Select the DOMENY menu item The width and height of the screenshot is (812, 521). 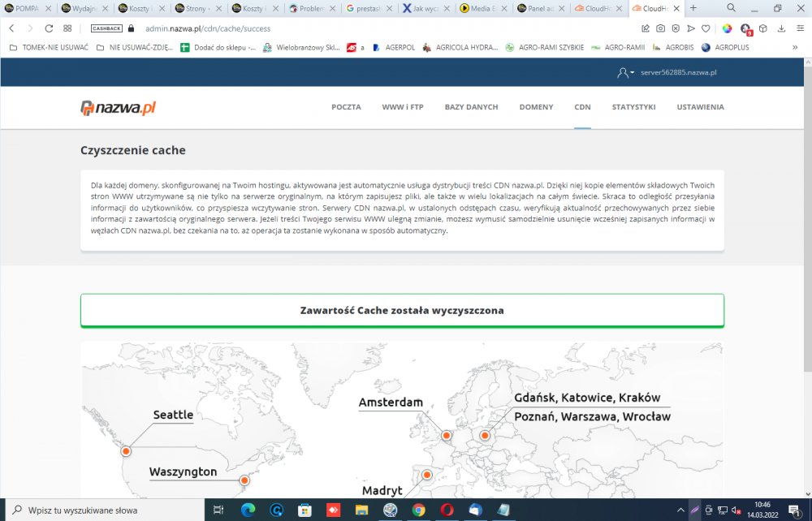[536, 107]
